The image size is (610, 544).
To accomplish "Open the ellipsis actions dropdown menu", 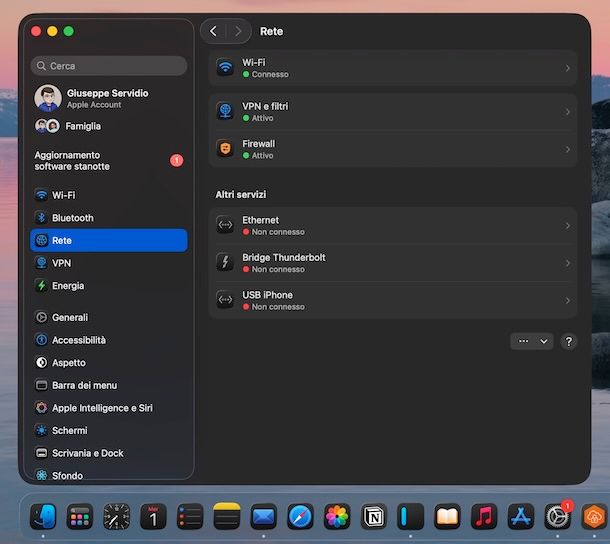I will click(531, 341).
